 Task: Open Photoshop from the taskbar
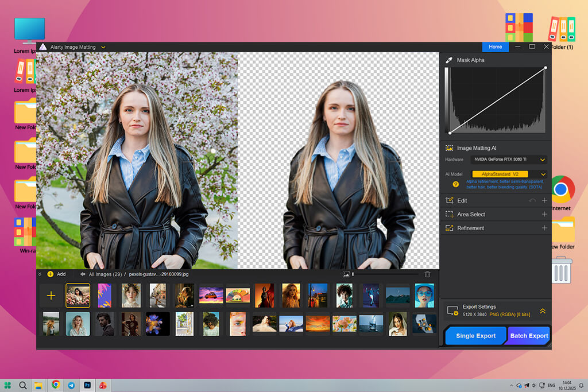tap(87, 385)
